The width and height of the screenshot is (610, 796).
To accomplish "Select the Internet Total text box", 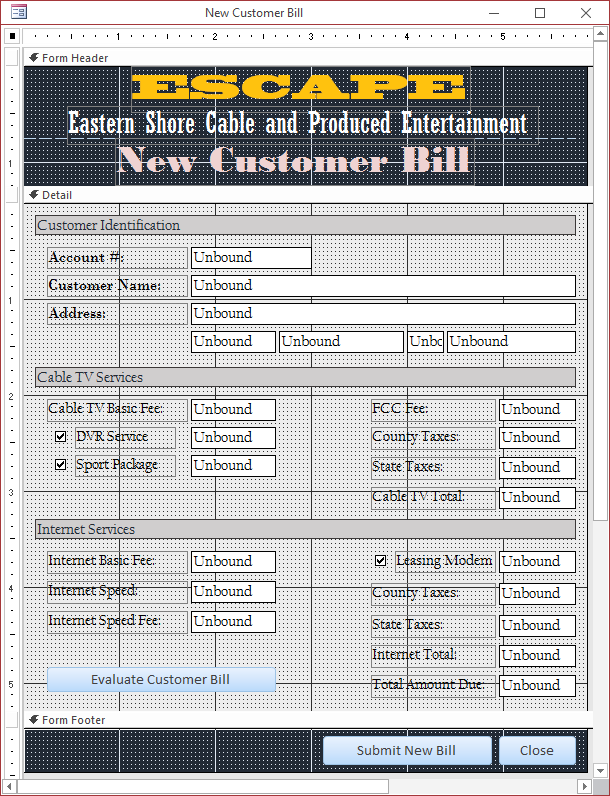I will 537,656.
